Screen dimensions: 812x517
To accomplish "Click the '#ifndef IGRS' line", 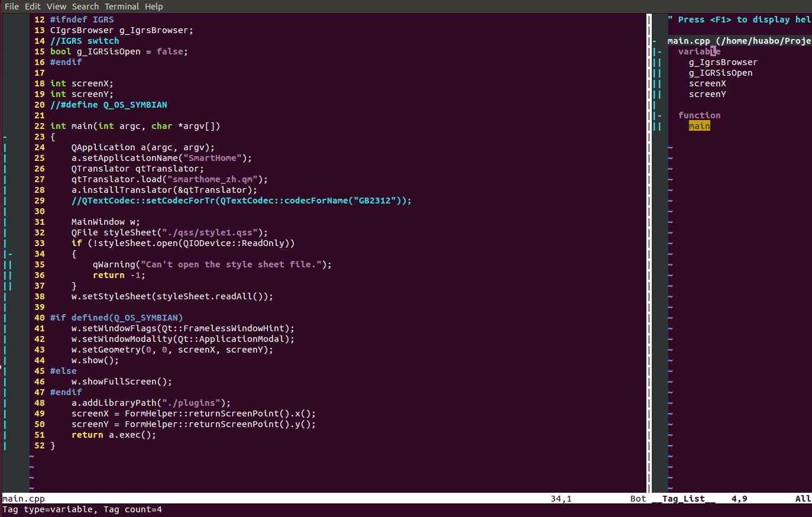I will tap(82, 20).
